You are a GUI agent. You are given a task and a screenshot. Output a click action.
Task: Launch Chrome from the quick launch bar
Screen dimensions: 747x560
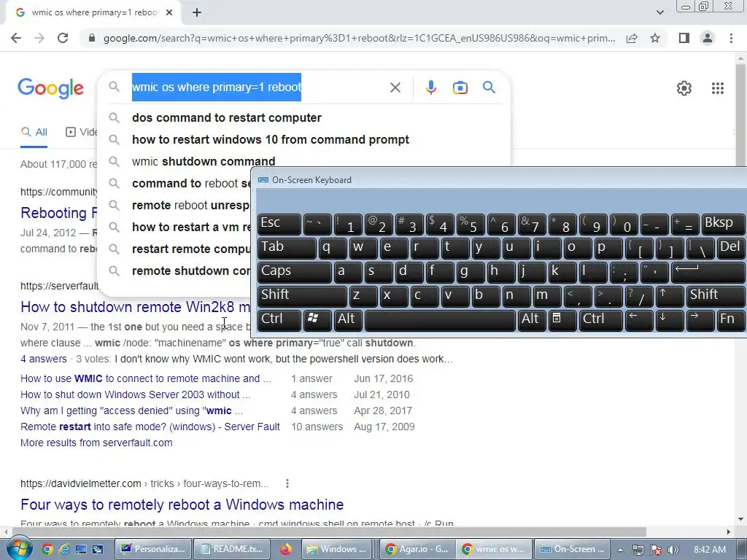[x=47, y=549]
